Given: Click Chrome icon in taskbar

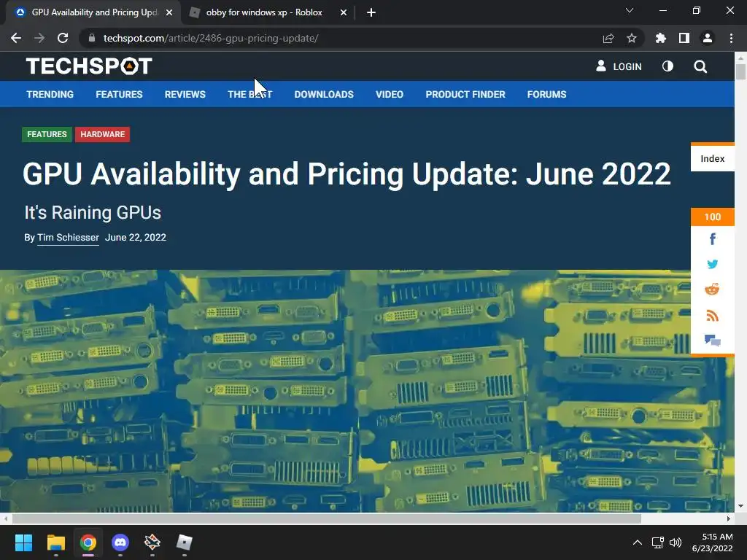Looking at the screenshot, I should click(x=88, y=542).
